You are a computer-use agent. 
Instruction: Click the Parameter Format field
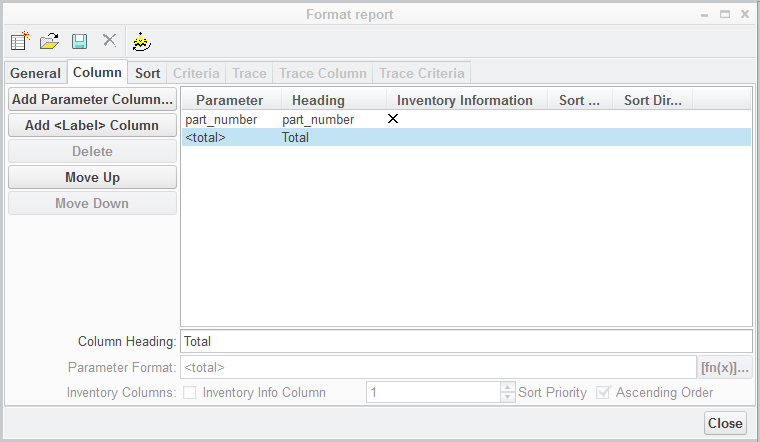[x=438, y=367]
